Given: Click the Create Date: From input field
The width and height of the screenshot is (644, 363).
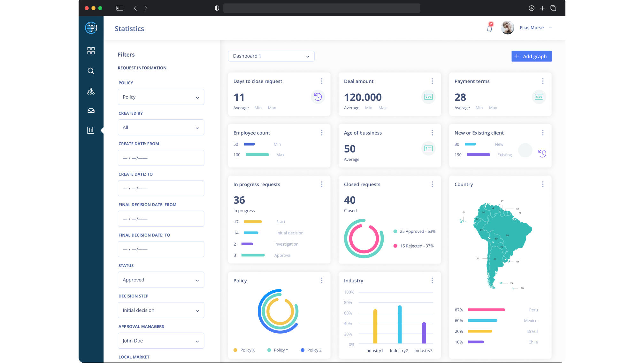Looking at the screenshot, I should click(161, 158).
